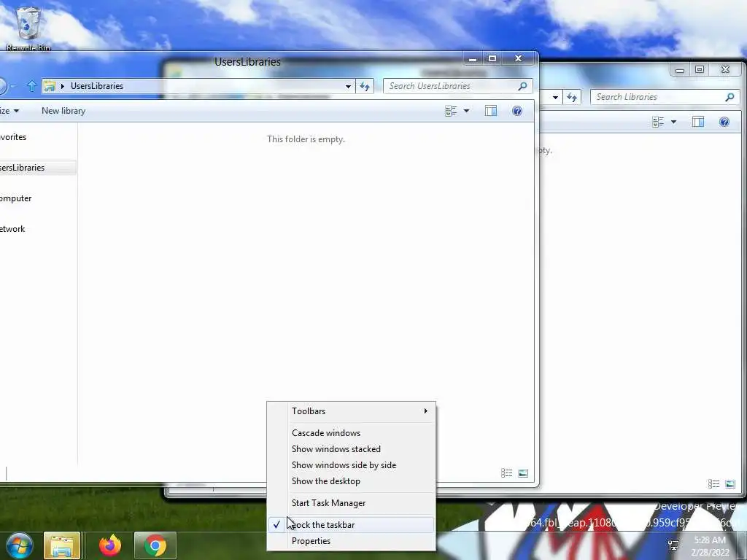This screenshot has width=747, height=560.
Task: Choose Show windows stacked
Action: pos(352,449)
